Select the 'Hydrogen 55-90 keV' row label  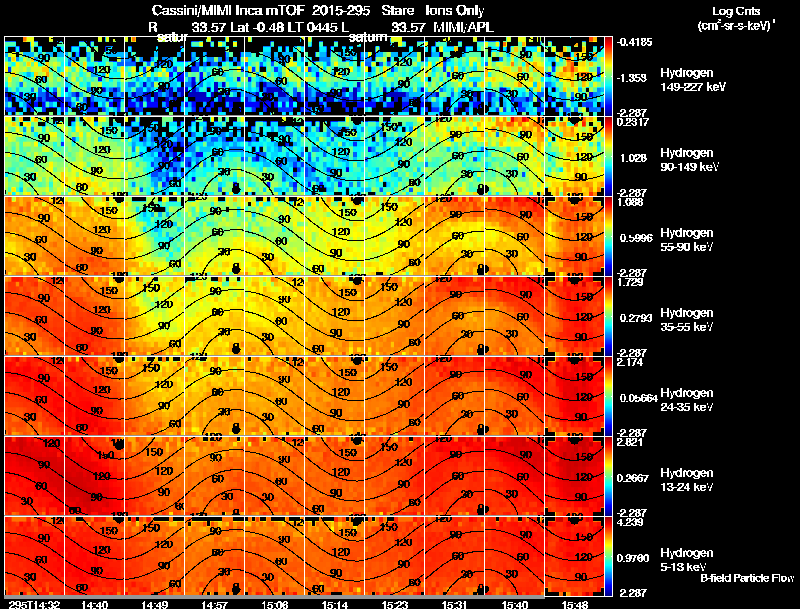click(x=686, y=240)
